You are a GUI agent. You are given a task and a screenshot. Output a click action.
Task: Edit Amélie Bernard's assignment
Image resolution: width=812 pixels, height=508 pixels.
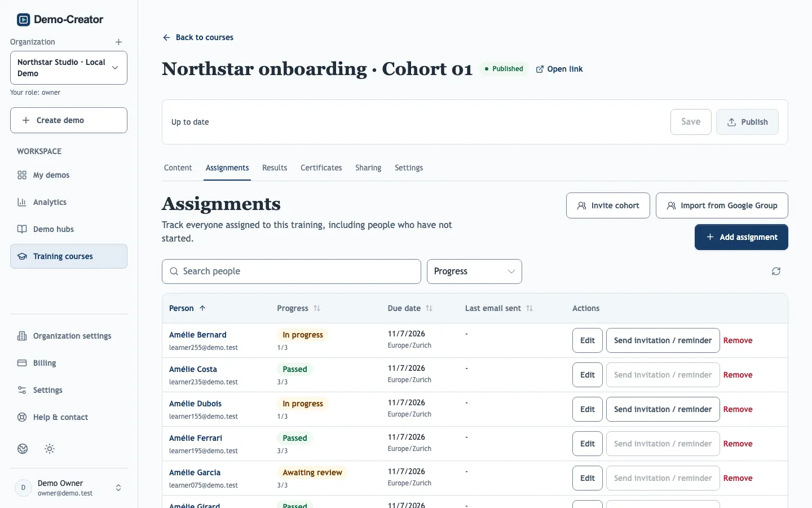(588, 340)
